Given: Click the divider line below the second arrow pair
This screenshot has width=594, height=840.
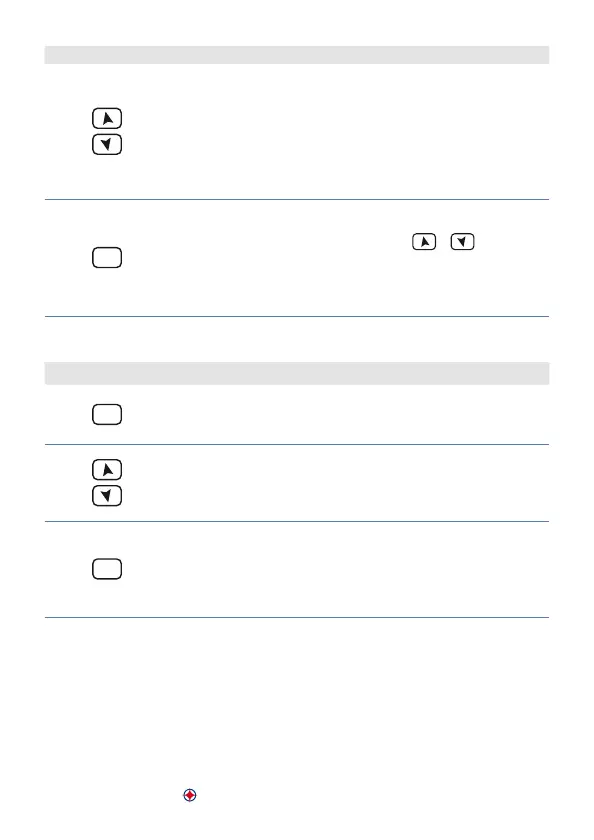Looking at the screenshot, I should pos(297,521).
